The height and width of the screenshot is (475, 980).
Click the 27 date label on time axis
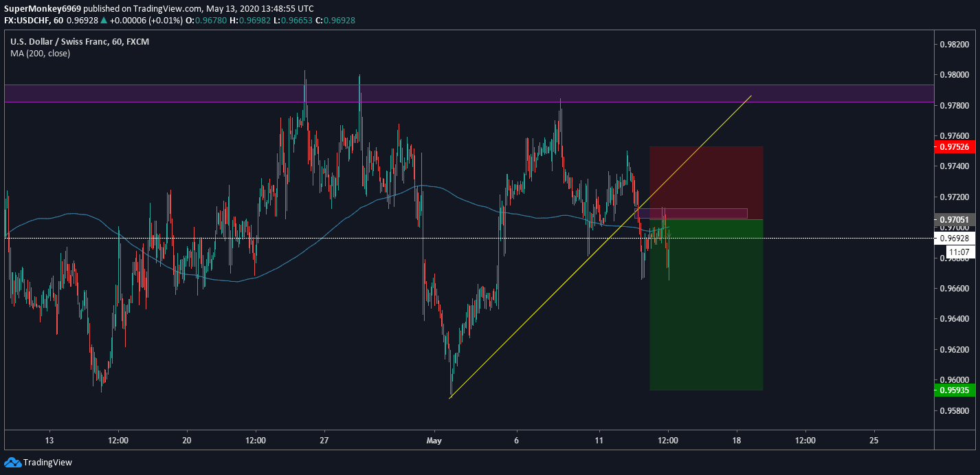pos(324,440)
